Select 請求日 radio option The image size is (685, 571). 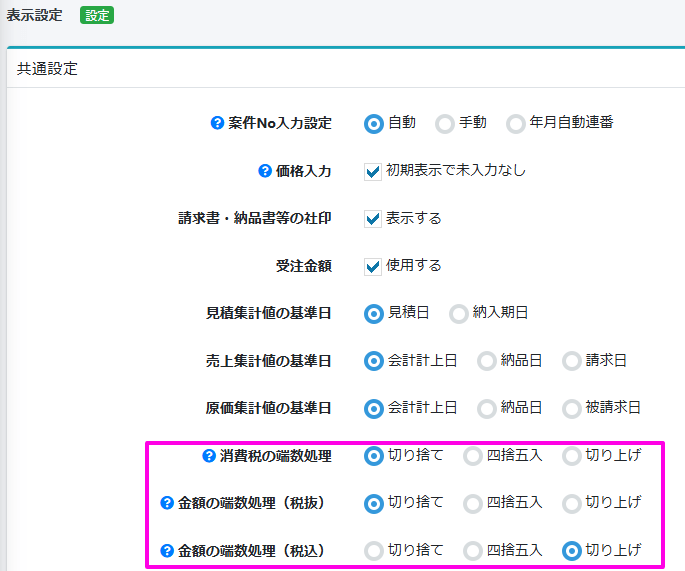(x=571, y=361)
